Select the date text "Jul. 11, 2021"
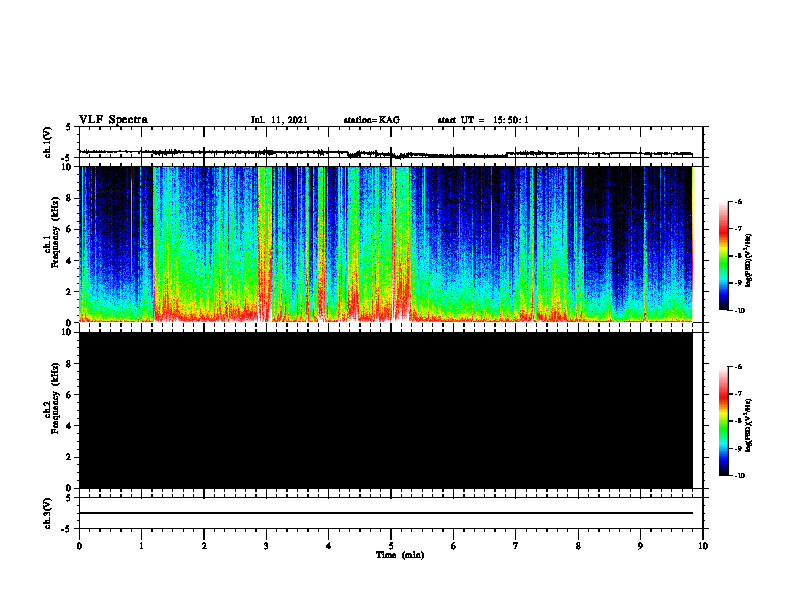The height and width of the screenshot is (612, 792). (279, 120)
